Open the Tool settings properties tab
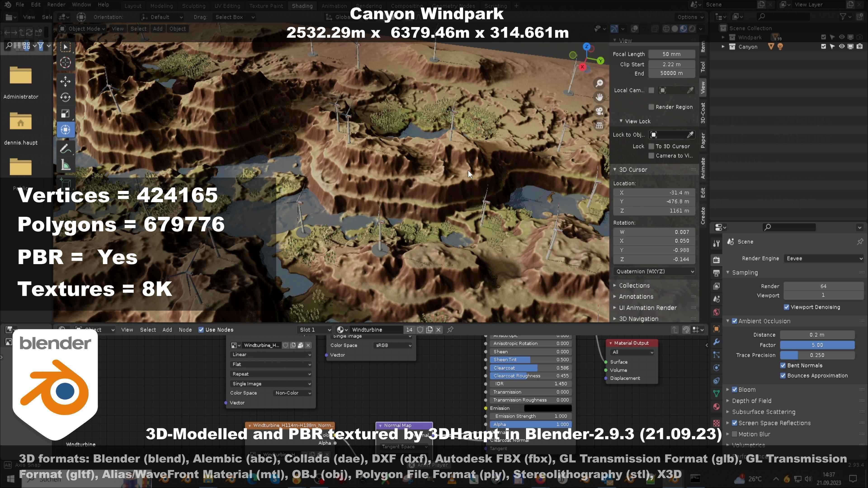The image size is (868, 488). [717, 243]
